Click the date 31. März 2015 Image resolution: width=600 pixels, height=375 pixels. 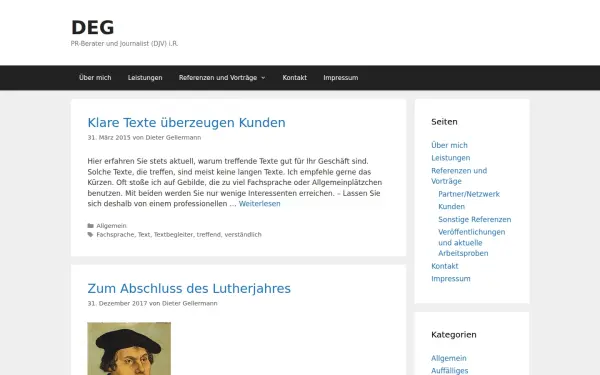(109, 137)
